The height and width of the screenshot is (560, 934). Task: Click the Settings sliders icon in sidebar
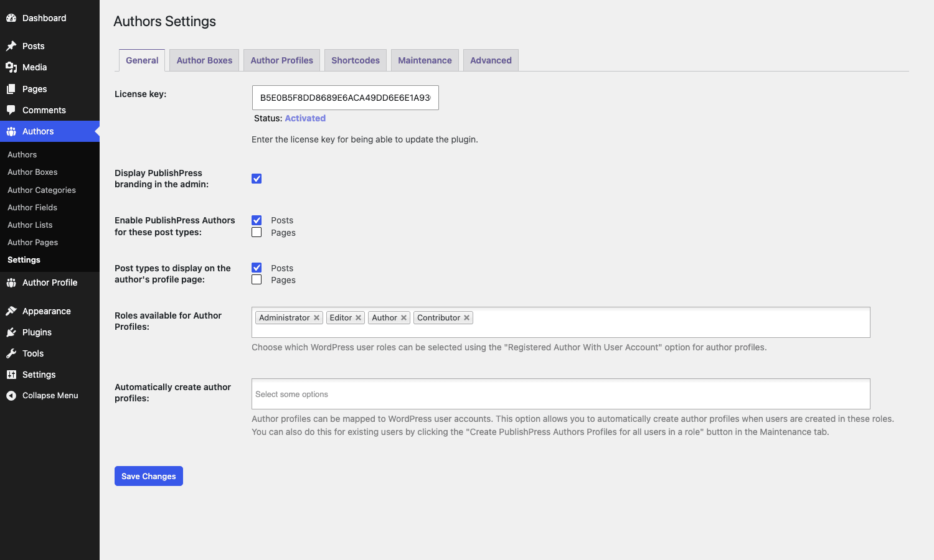(11, 375)
